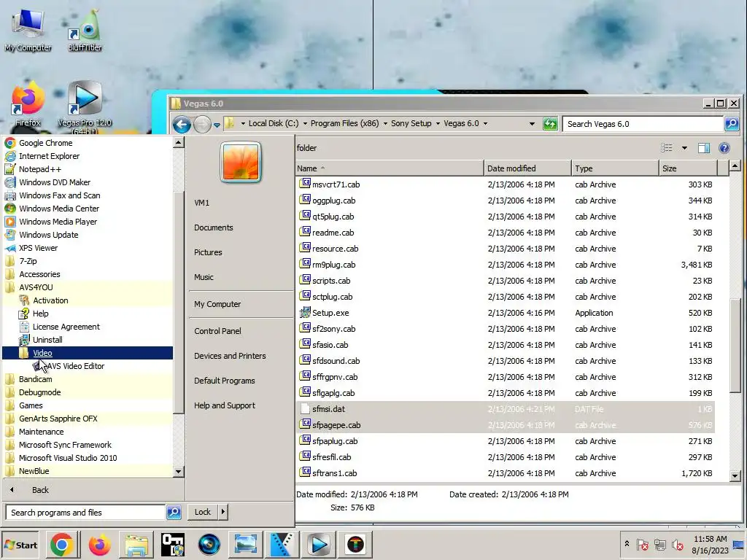This screenshot has height=560, width=747.
Task: Sort files by Date modified column header
Action: click(527, 168)
